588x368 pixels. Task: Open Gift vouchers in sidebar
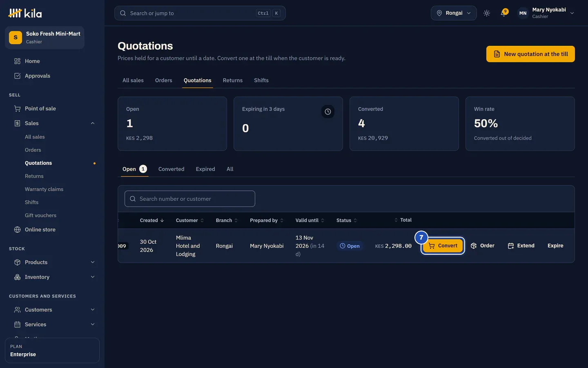(x=40, y=215)
